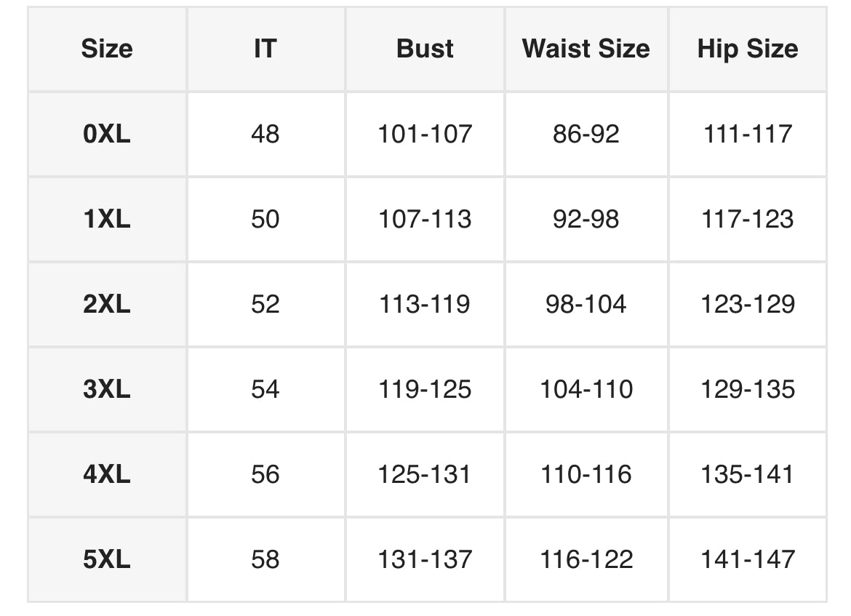
Task: Click the hip 141-147 cell
Action: click(x=747, y=559)
